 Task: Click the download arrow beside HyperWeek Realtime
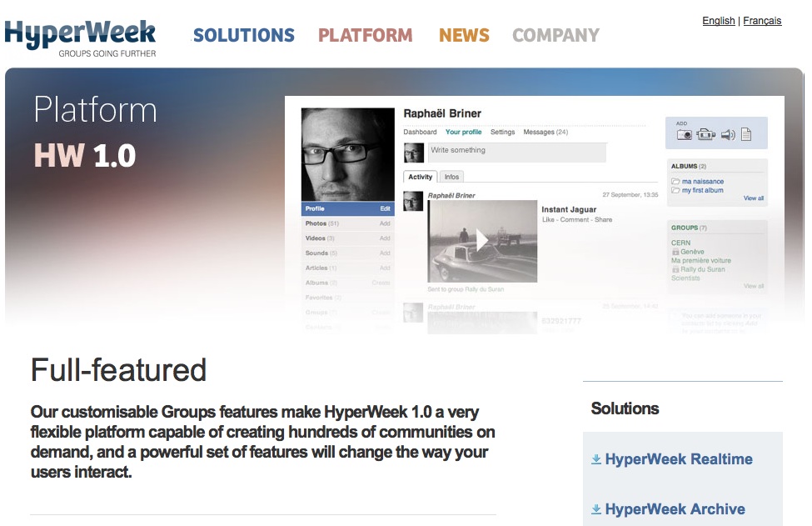596,459
